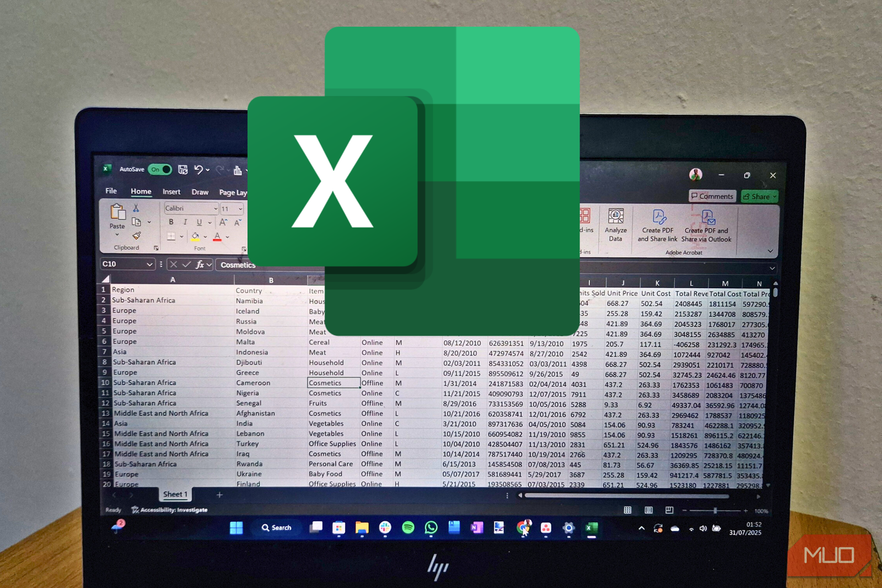The width and height of the screenshot is (882, 588).
Task: Open the Comments pane button
Action: point(712,196)
